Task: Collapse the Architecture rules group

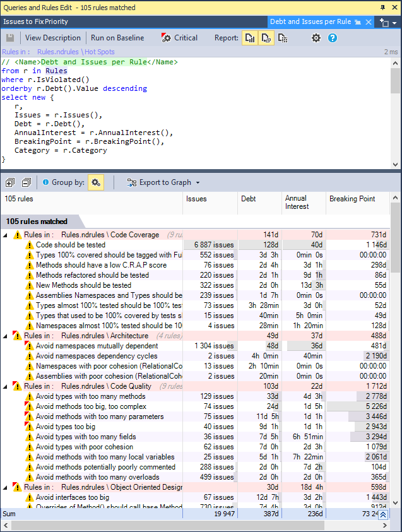Action: (x=6, y=336)
